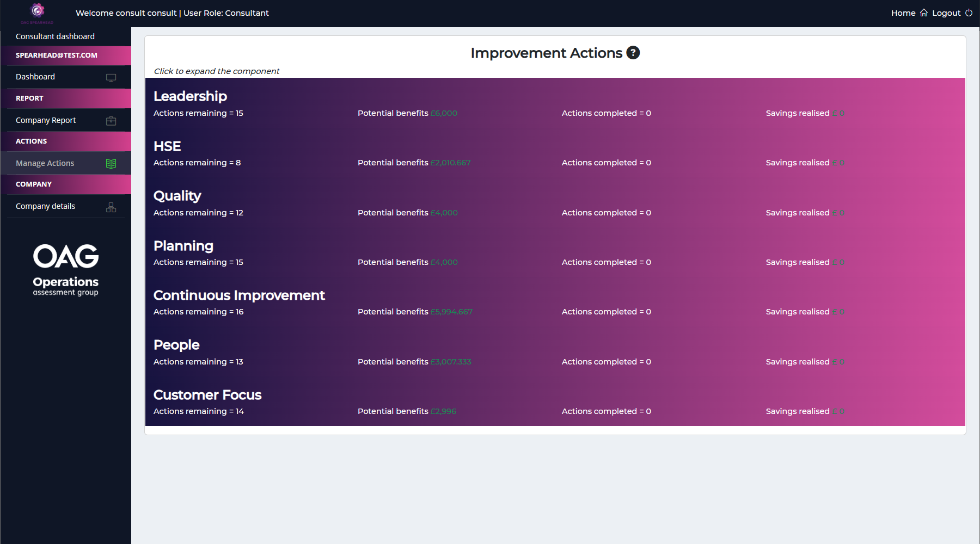Click the OAG Spearhead logo top-left
980x544 pixels.
coord(37,12)
